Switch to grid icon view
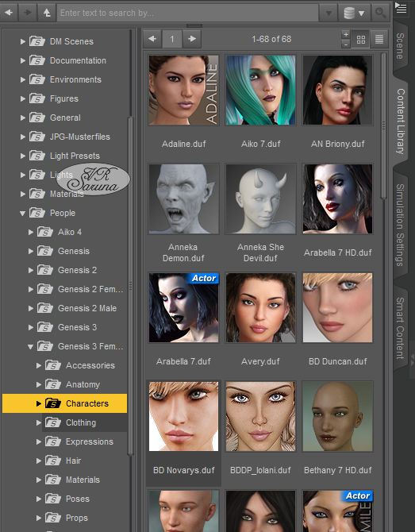 click(361, 40)
